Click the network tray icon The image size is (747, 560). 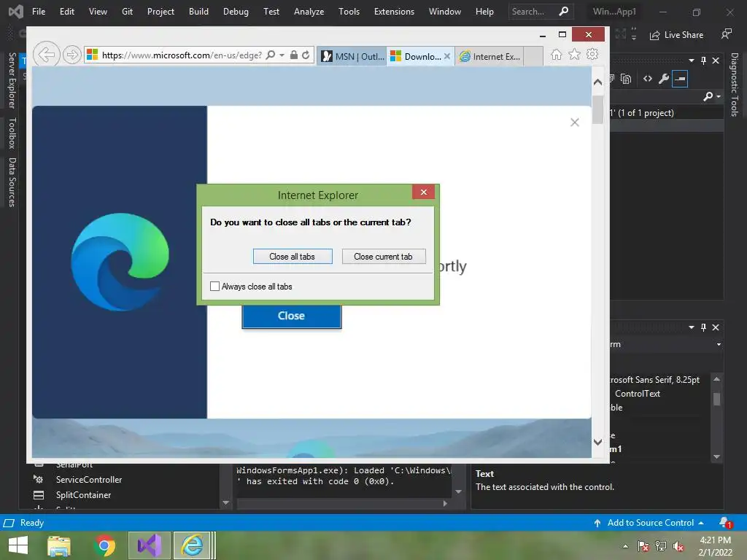tap(661, 546)
